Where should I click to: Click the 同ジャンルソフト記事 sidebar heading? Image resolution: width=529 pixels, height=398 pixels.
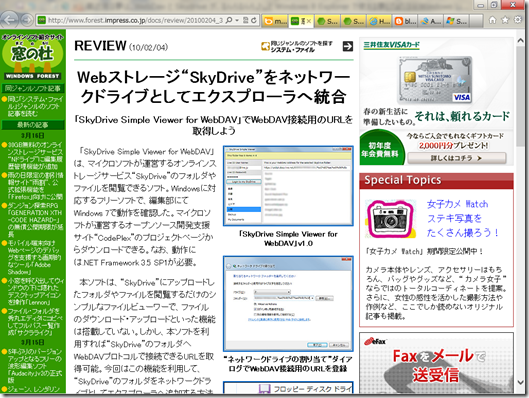pos(33,88)
